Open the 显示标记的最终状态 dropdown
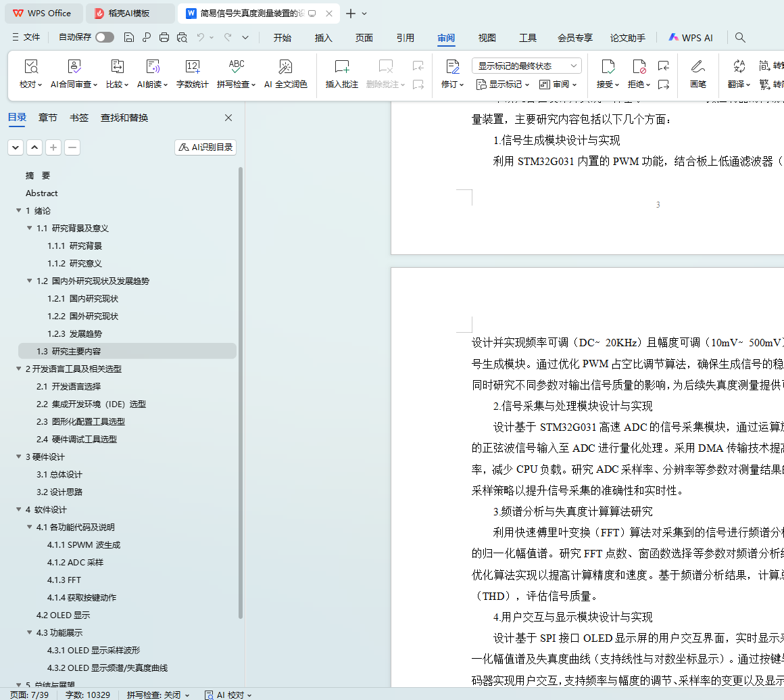Viewport: 784px width, 700px height. pos(526,66)
